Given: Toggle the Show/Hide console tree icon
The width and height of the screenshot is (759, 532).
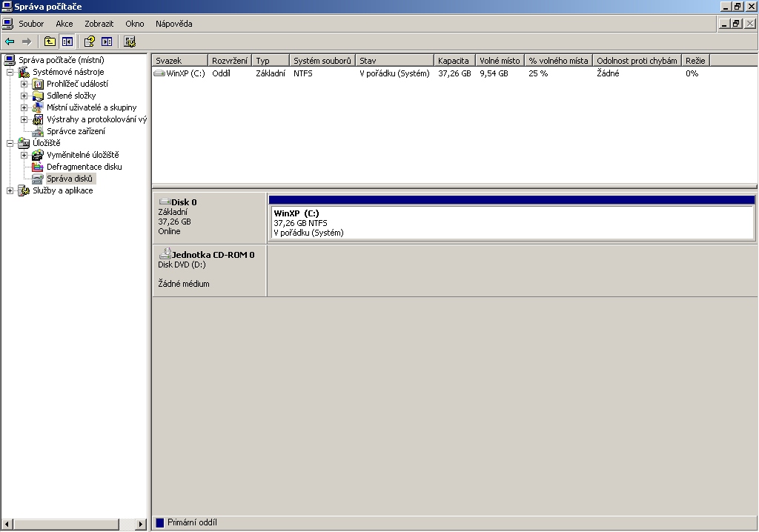Looking at the screenshot, I should 67,41.
